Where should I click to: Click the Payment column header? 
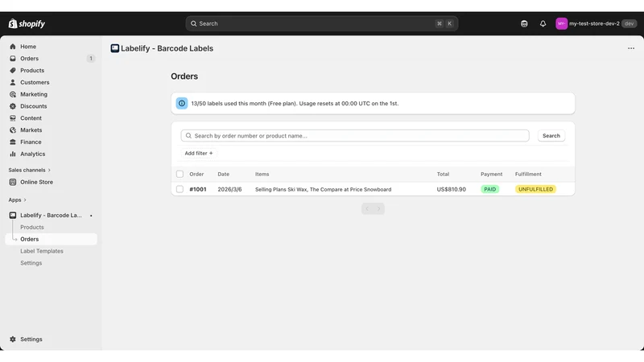[491, 174]
